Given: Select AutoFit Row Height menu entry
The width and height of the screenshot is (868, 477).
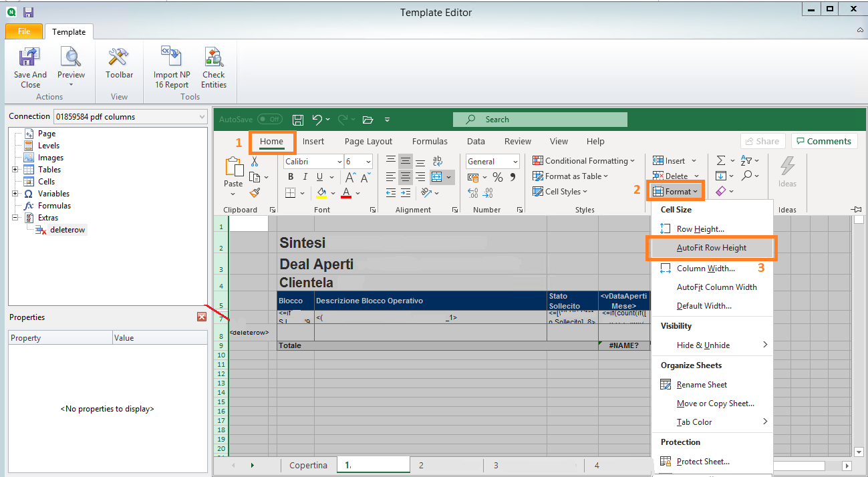Looking at the screenshot, I should click(x=711, y=248).
